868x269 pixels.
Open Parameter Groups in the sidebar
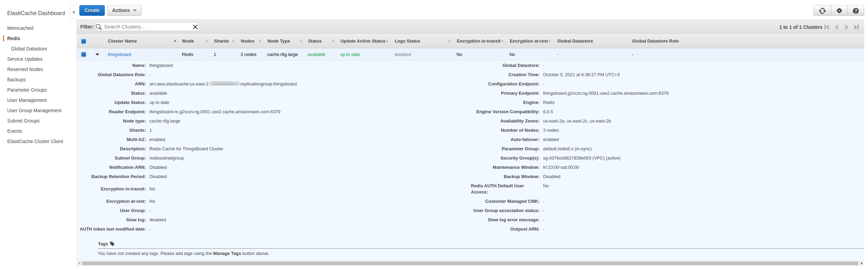(27, 90)
